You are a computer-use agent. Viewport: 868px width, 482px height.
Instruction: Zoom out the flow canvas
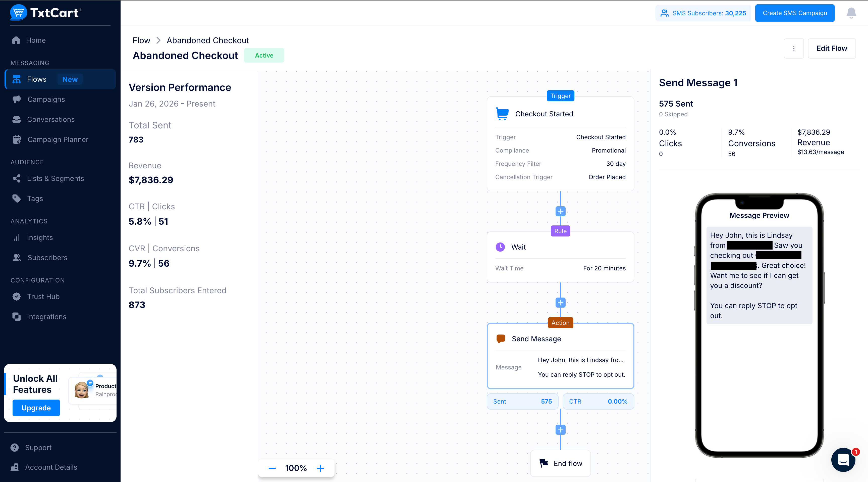pyautogui.click(x=272, y=468)
